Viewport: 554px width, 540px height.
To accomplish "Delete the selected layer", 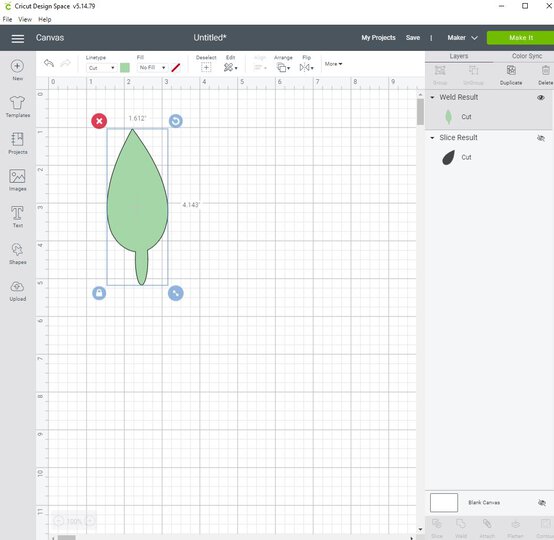I will click(x=546, y=75).
